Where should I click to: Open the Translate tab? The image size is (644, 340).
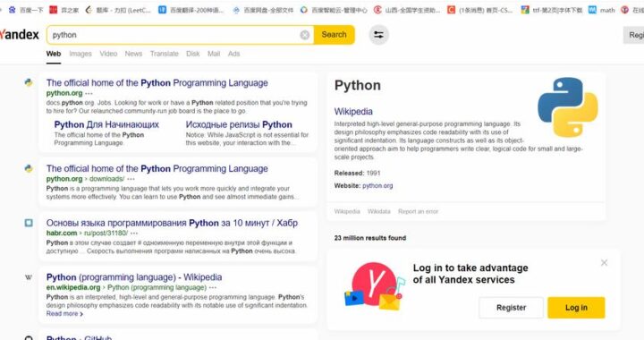pos(165,54)
